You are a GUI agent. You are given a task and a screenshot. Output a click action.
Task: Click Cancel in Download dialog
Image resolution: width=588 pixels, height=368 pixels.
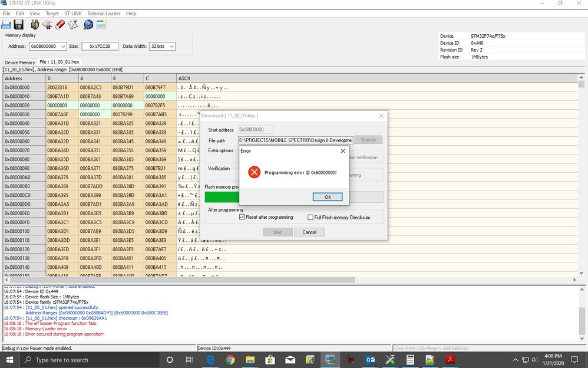(309, 232)
